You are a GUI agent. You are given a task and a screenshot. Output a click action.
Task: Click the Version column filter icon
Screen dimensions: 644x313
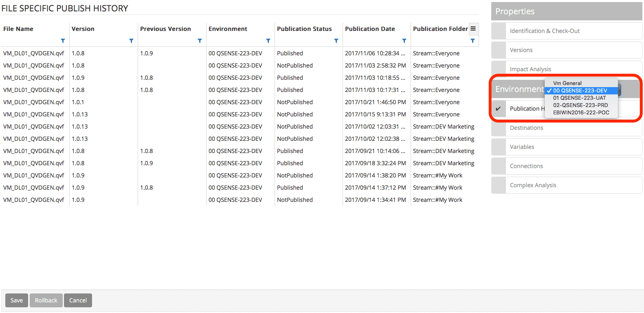[131, 41]
